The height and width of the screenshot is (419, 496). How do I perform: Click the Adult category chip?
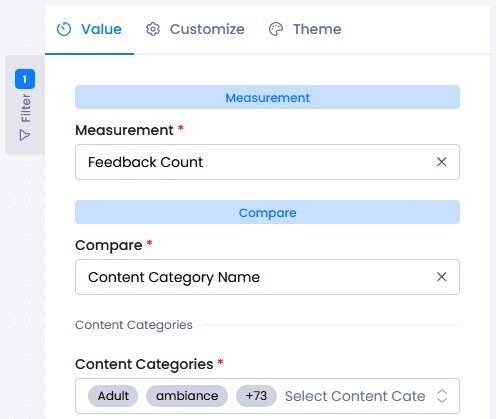[113, 396]
